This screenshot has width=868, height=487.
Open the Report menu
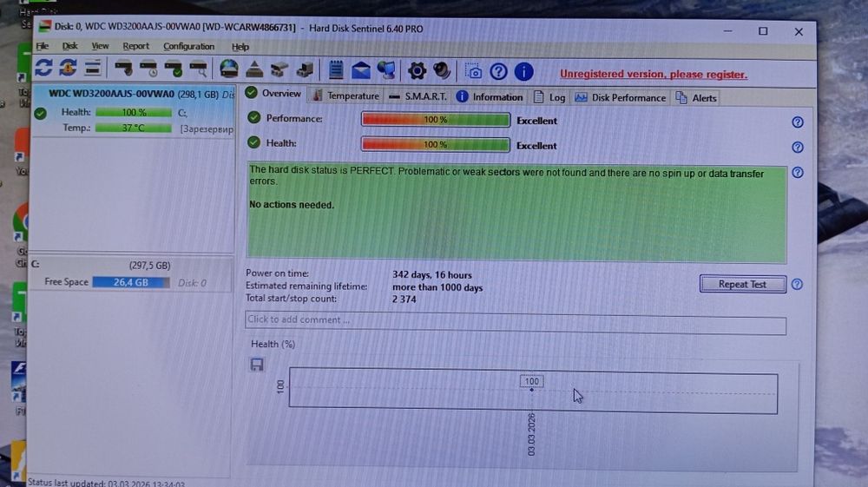135,46
